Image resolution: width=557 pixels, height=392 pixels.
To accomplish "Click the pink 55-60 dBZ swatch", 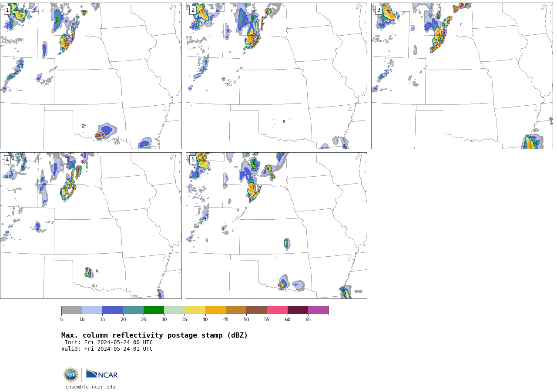I will point(277,310).
